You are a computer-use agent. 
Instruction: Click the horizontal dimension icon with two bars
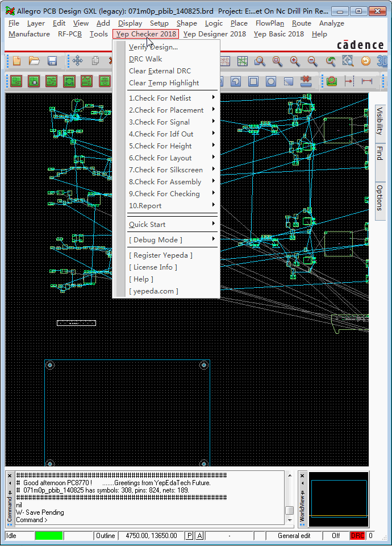coord(366,81)
